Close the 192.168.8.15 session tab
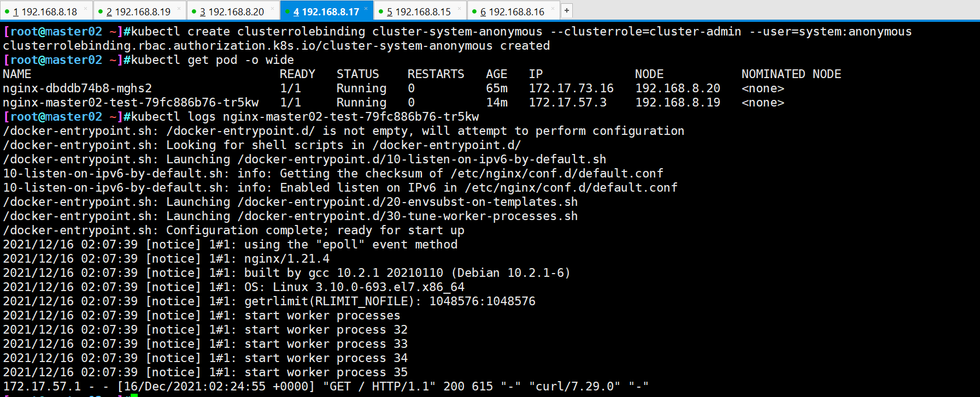This screenshot has height=397, width=980. pos(460,9)
